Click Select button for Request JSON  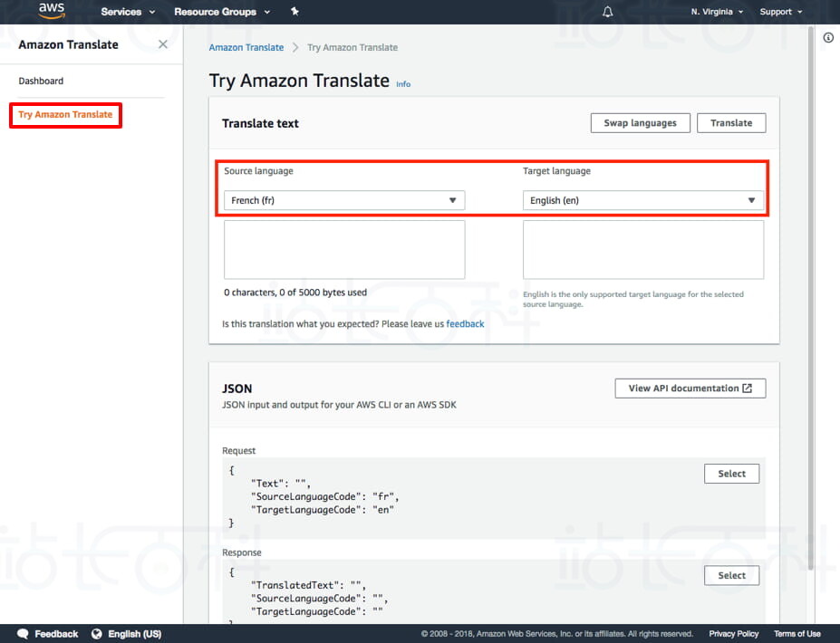click(x=731, y=474)
